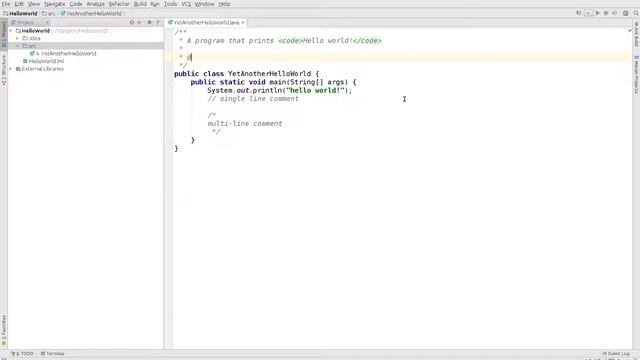Click the Make Project build icon
Screen dimensions: 640x360
click(x=579, y=13)
